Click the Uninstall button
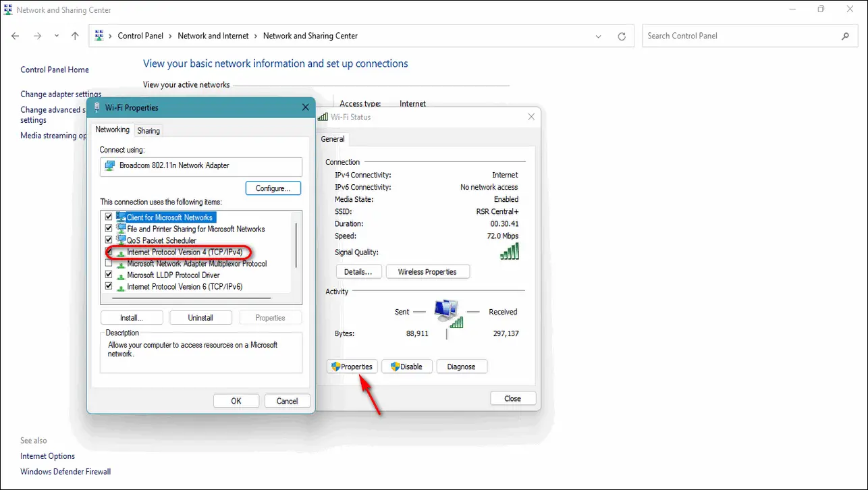This screenshot has height=490, width=868. [200, 318]
